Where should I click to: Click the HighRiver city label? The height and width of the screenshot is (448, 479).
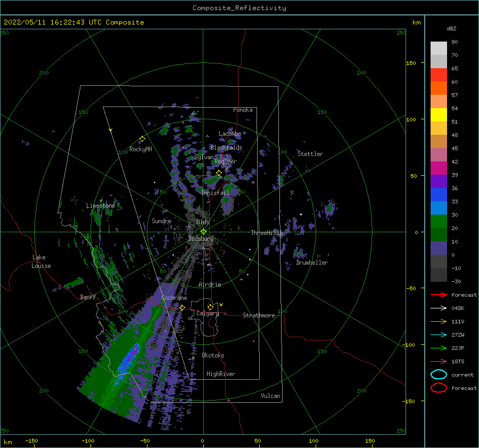pyautogui.click(x=221, y=374)
